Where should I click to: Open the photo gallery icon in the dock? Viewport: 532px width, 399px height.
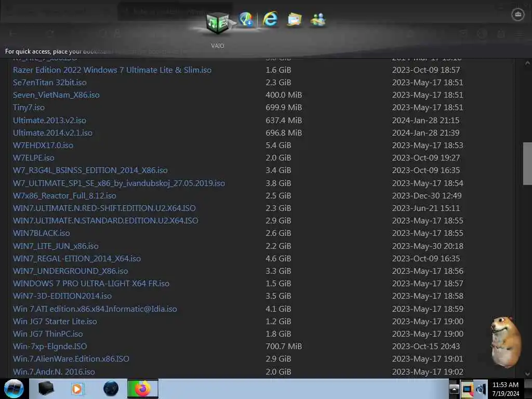click(294, 20)
